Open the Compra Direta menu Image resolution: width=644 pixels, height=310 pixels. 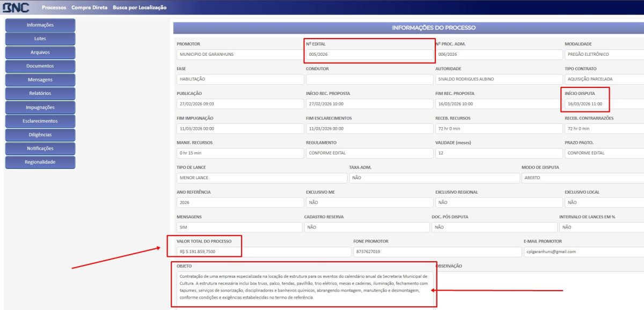point(89,8)
